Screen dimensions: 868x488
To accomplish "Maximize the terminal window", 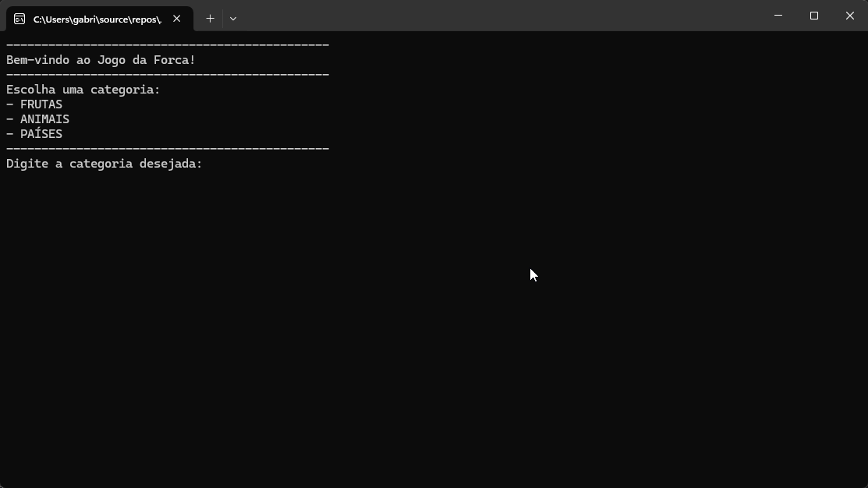I will pos(813,16).
